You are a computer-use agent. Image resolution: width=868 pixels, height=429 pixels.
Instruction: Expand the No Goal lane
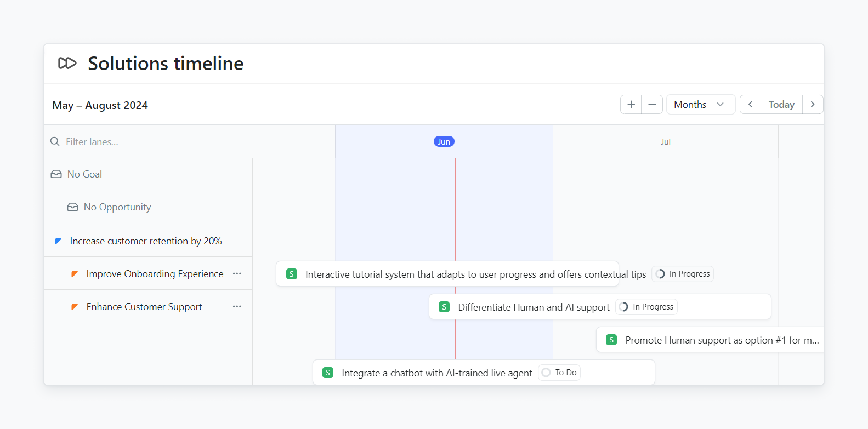click(x=84, y=175)
